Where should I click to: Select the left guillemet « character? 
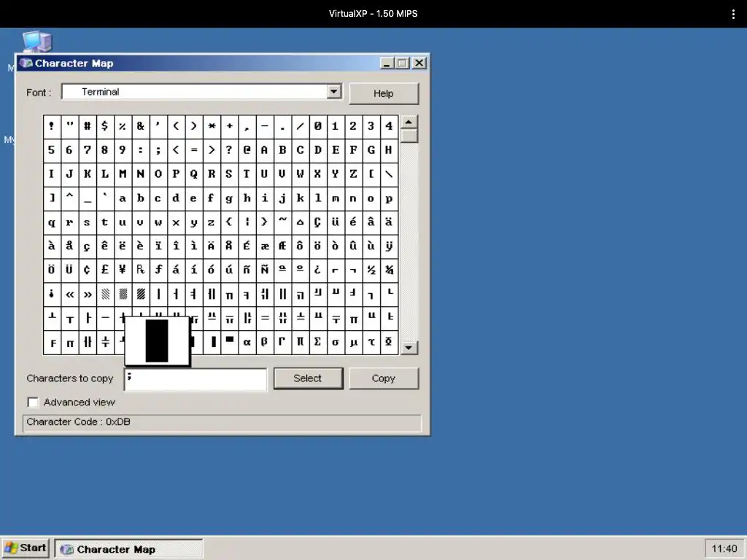click(69, 295)
